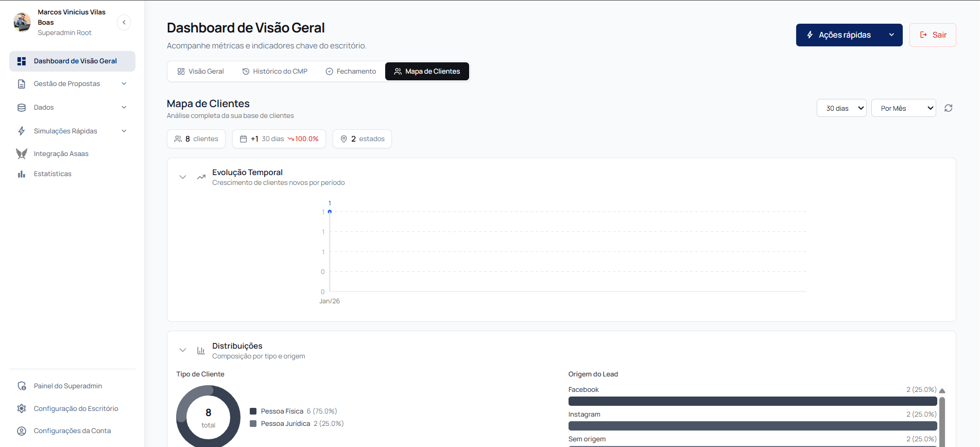Switch to the Visão Geral tab
This screenshot has height=447, width=980.
point(201,72)
